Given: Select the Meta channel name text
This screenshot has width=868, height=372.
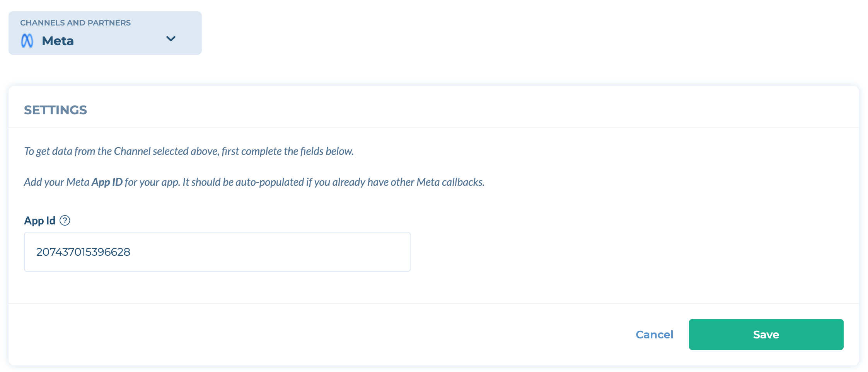Looking at the screenshot, I should [x=58, y=41].
